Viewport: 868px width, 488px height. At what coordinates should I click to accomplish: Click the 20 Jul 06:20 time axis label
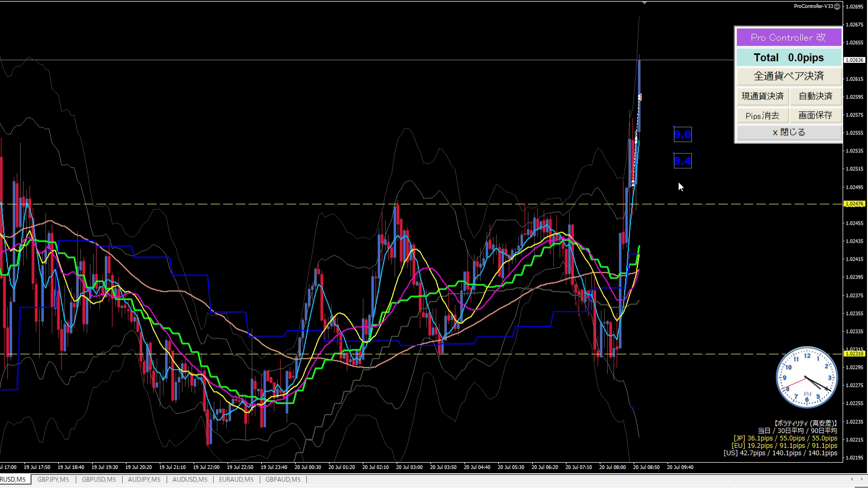point(544,467)
